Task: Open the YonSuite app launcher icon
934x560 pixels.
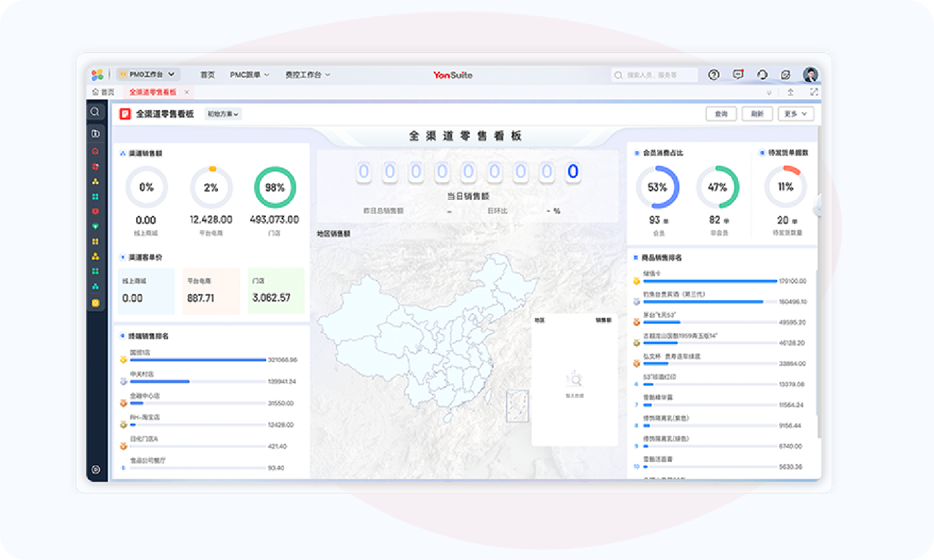Action: tap(97, 75)
